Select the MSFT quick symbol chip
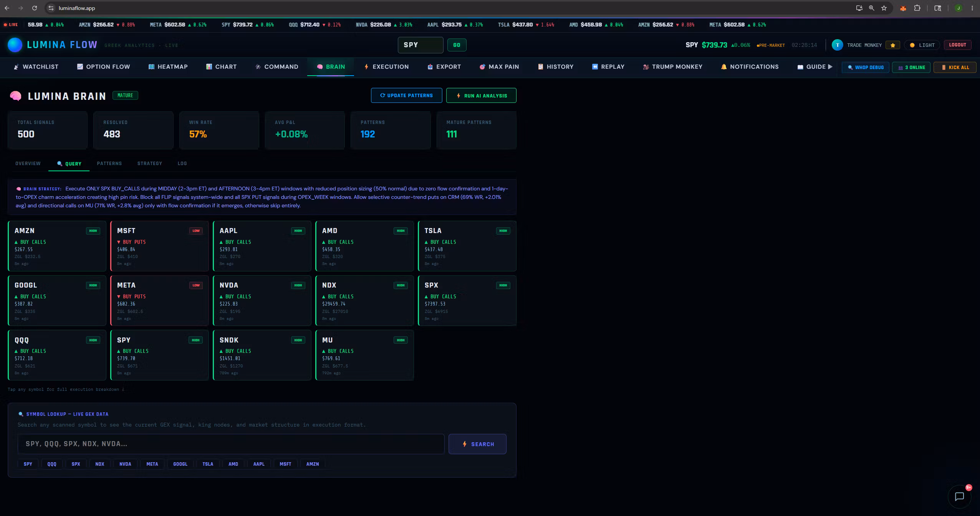Viewport: 980px width, 516px height. (285, 464)
